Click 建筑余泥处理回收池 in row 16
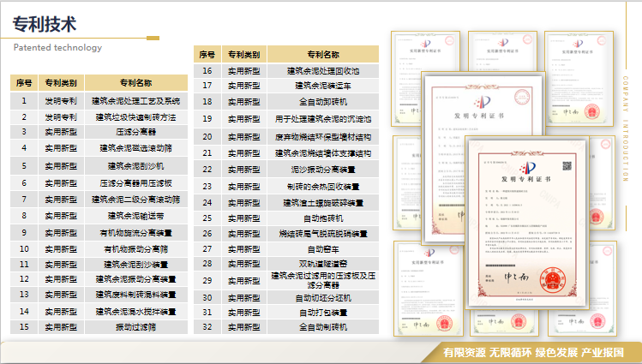Screen dimensions: 642x364 click(x=323, y=71)
